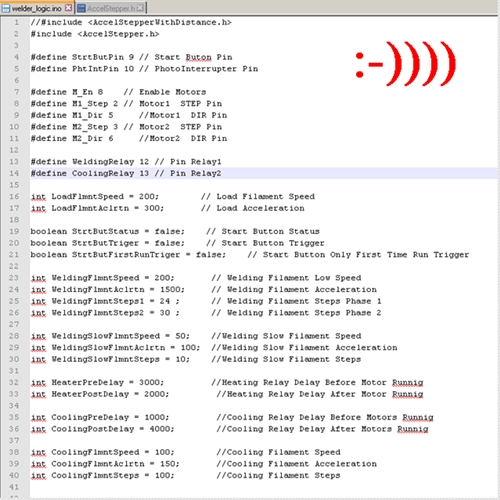
Task: Switch to the AccelStepper.h tab
Action: pos(111,8)
